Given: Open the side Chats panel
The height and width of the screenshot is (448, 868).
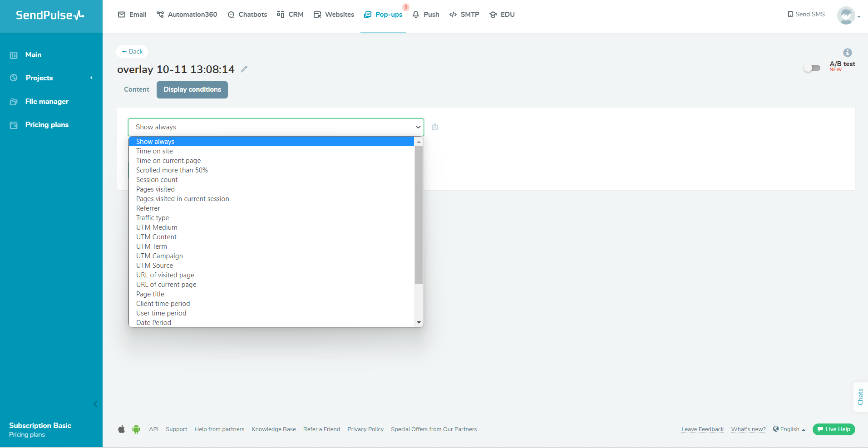Looking at the screenshot, I should pos(860,397).
